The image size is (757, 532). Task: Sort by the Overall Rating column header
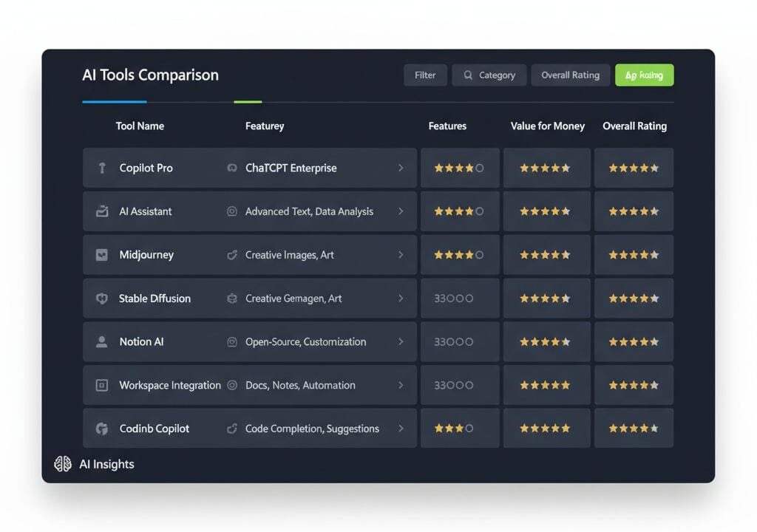tap(635, 126)
